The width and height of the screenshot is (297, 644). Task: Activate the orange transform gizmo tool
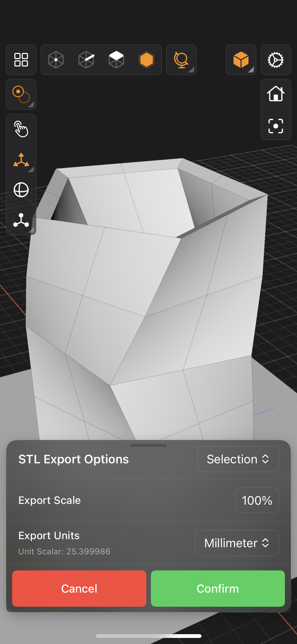click(21, 160)
